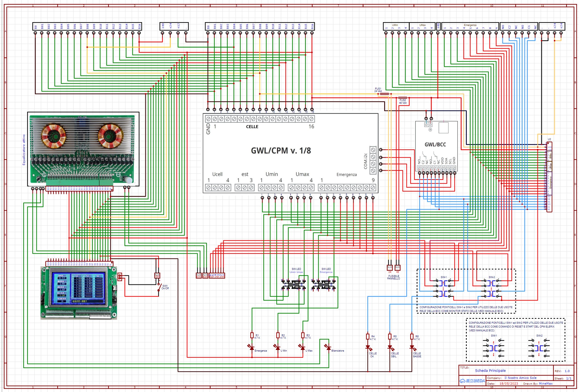Click the date 18/05/2023
Screen dimensions: 579x392
pos(509,384)
